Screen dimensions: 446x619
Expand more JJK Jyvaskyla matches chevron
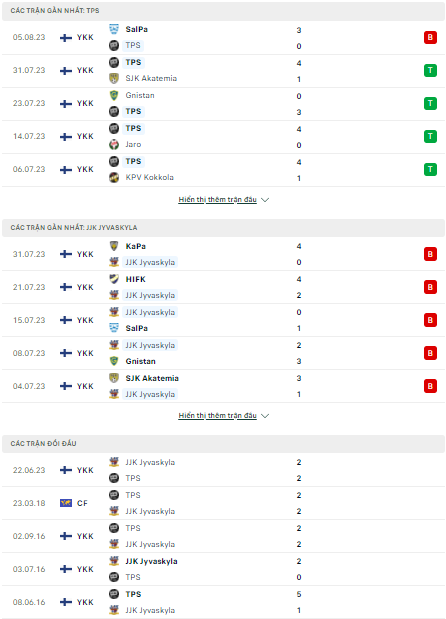[x=265, y=416]
